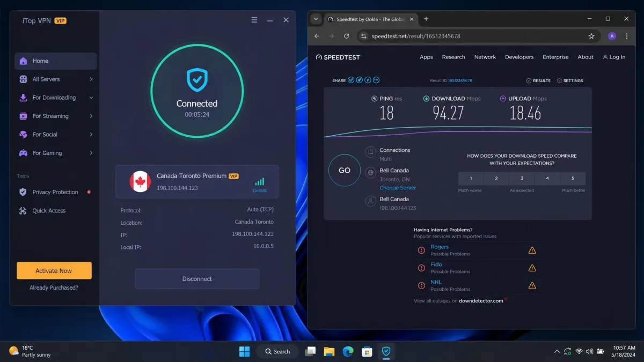Open Speedtest SETTINGS
The height and width of the screenshot is (362, 644).
coord(570,80)
